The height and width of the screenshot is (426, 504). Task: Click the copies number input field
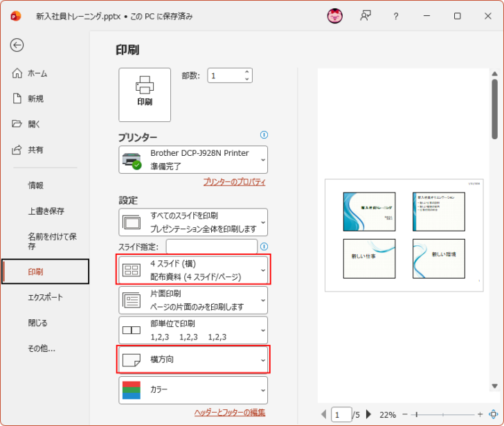point(226,76)
